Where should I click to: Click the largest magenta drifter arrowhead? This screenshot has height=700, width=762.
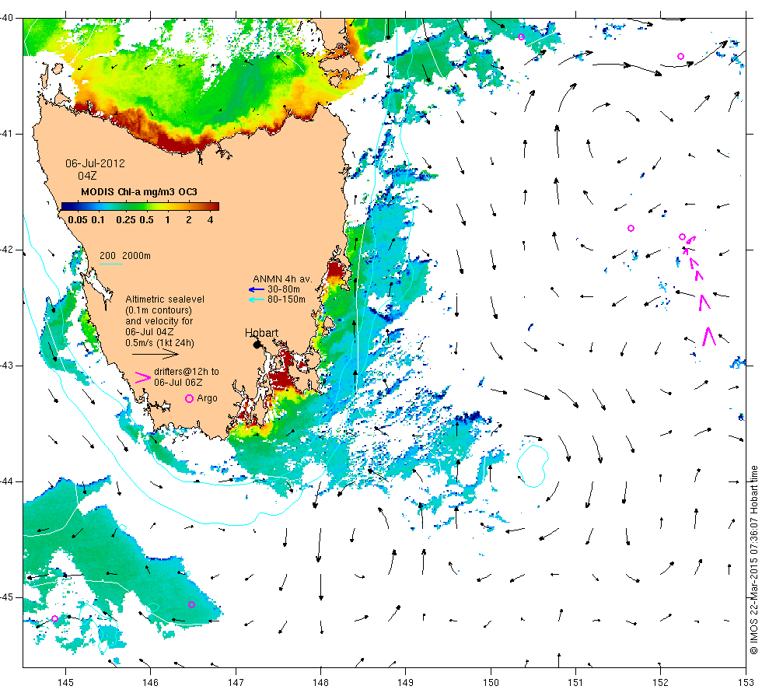[709, 336]
